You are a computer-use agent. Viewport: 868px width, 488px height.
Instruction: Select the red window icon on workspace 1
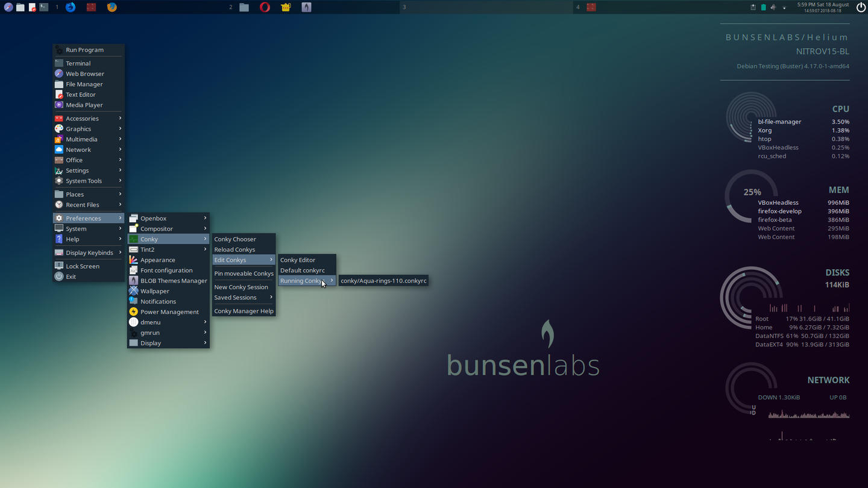tap(91, 7)
